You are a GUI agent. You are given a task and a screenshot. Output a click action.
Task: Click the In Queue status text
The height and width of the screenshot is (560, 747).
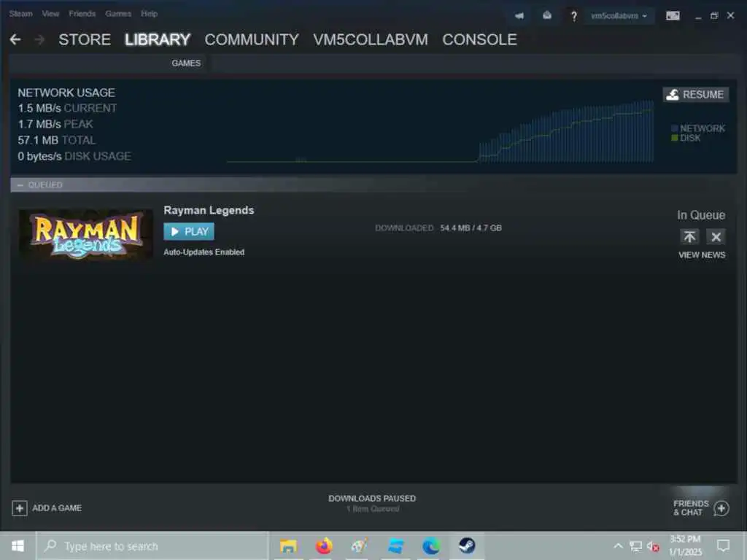(701, 215)
